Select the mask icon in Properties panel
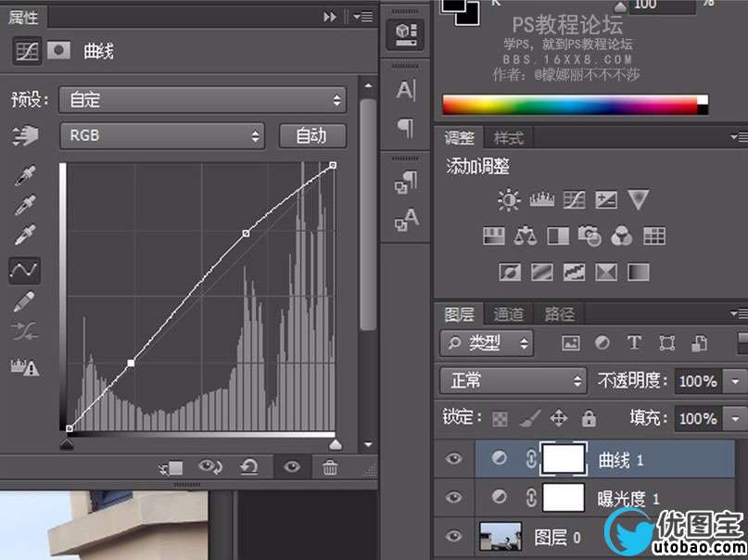Image resolution: width=748 pixels, height=560 pixels. tap(58, 50)
